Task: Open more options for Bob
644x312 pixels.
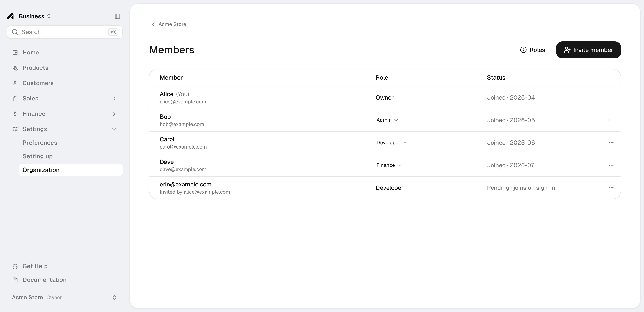Action: [611, 120]
